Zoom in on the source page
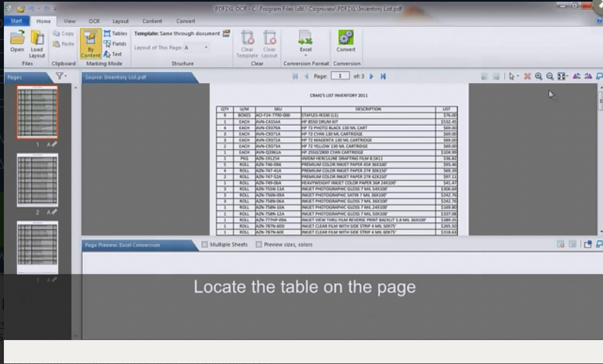The height and width of the screenshot is (364, 603). tap(538, 76)
